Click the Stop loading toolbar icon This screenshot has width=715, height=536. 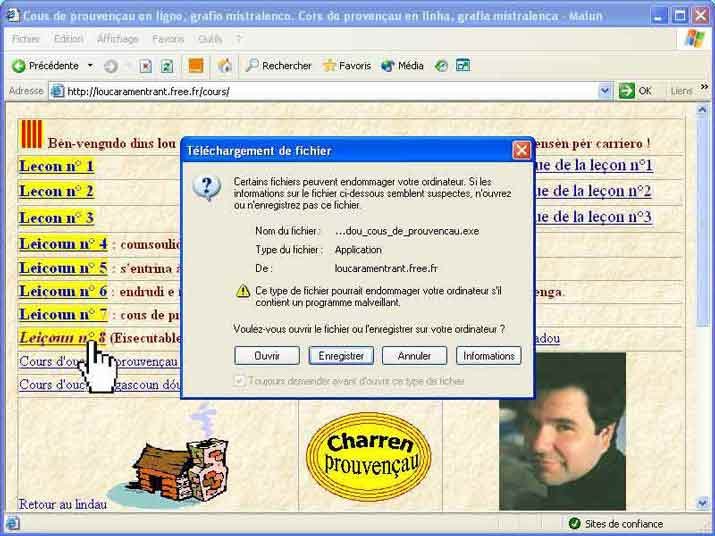click(x=145, y=66)
